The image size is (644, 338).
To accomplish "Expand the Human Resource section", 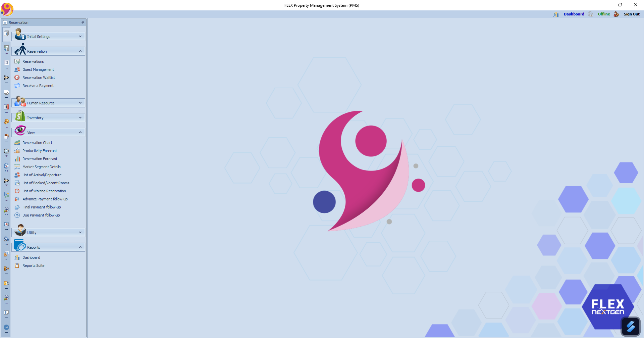I will 80,103.
